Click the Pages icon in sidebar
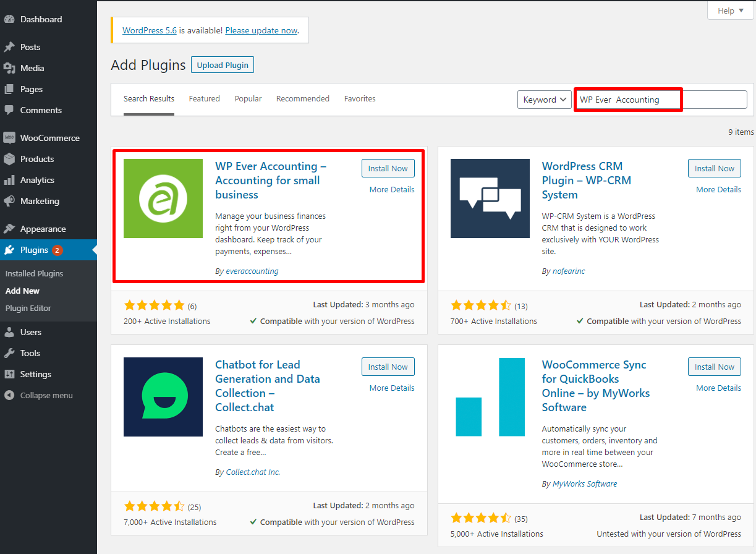 pos(9,89)
